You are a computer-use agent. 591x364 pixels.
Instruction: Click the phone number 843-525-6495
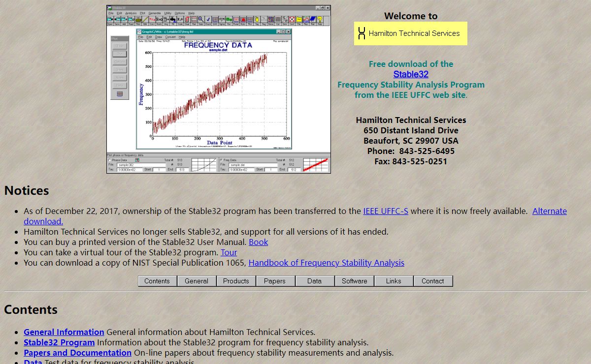click(427, 151)
